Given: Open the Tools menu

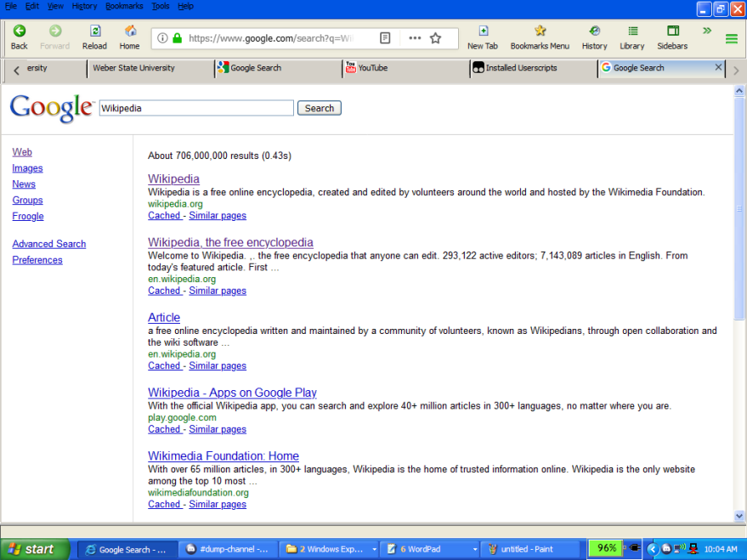Looking at the screenshot, I should [x=161, y=6].
